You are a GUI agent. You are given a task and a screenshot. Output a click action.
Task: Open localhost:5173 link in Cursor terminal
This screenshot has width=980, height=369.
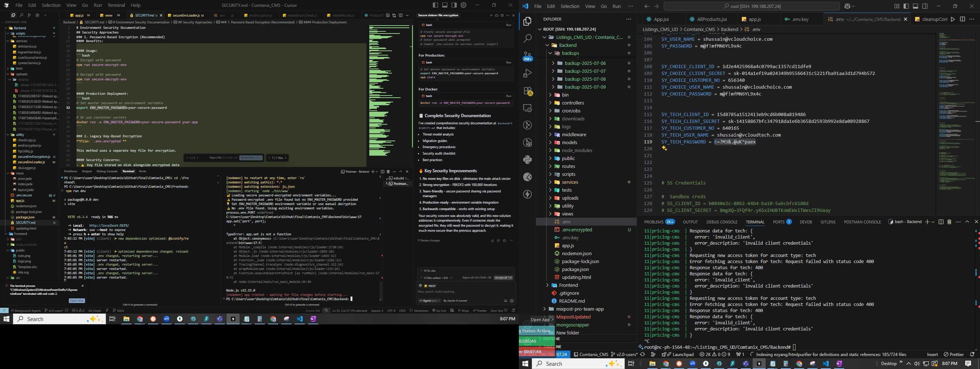tap(109, 226)
